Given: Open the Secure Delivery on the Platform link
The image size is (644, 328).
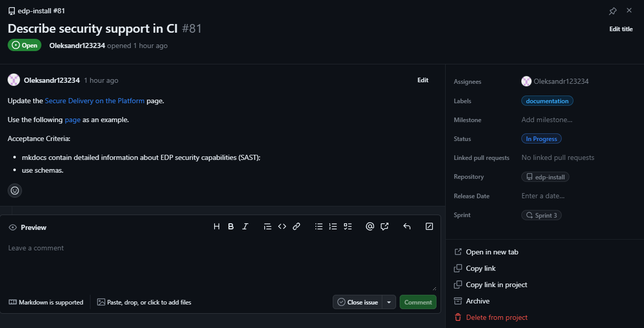Looking at the screenshot, I should point(95,101).
